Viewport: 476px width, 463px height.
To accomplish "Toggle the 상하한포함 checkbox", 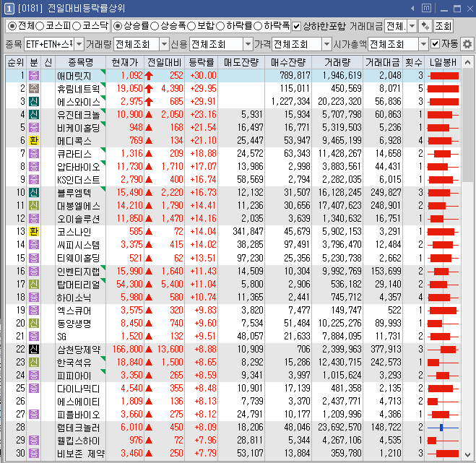I will [x=296, y=27].
